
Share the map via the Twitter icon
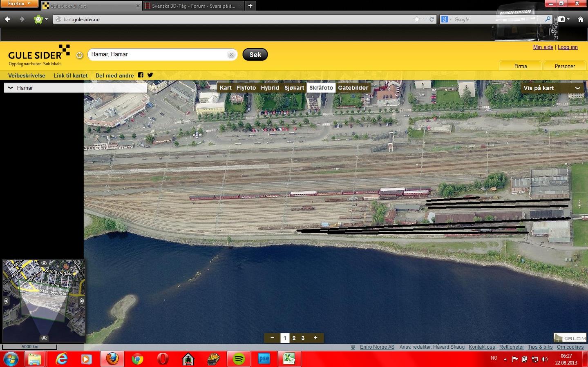(150, 75)
